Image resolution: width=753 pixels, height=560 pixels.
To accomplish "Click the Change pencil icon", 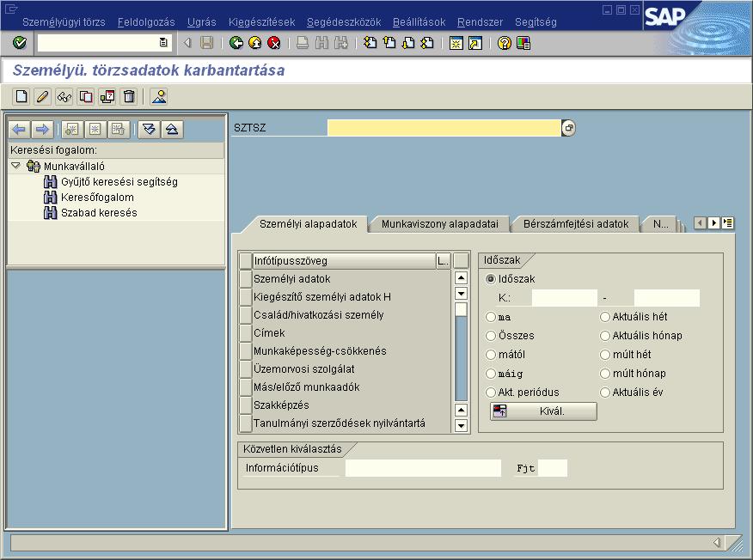I will point(42,96).
